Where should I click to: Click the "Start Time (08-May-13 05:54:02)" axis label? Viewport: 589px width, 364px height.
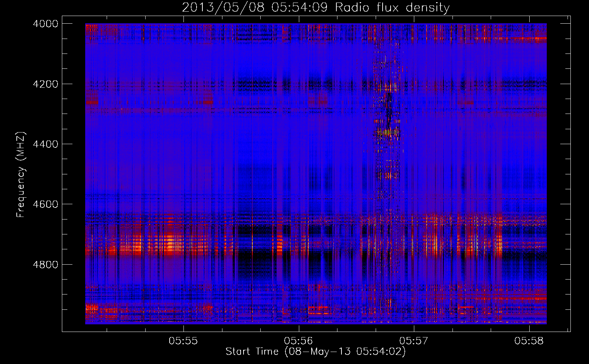[x=316, y=352]
